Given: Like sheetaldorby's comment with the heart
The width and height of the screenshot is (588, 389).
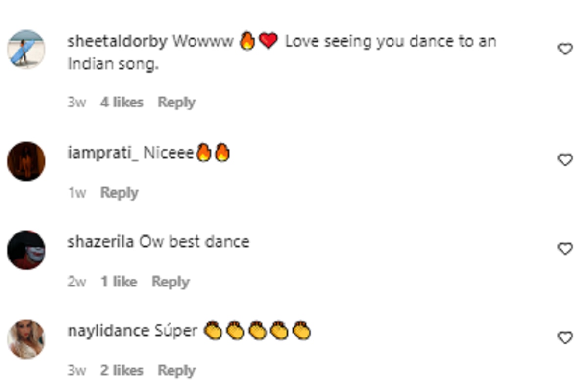Looking at the screenshot, I should [565, 49].
